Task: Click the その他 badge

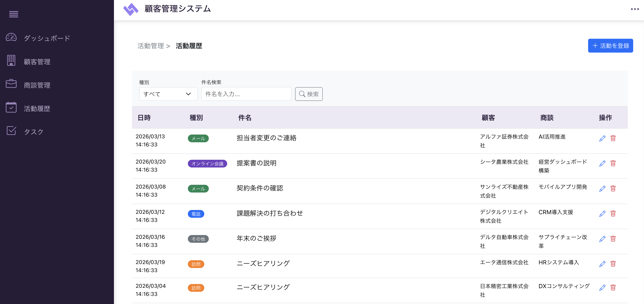Action: coord(198,239)
